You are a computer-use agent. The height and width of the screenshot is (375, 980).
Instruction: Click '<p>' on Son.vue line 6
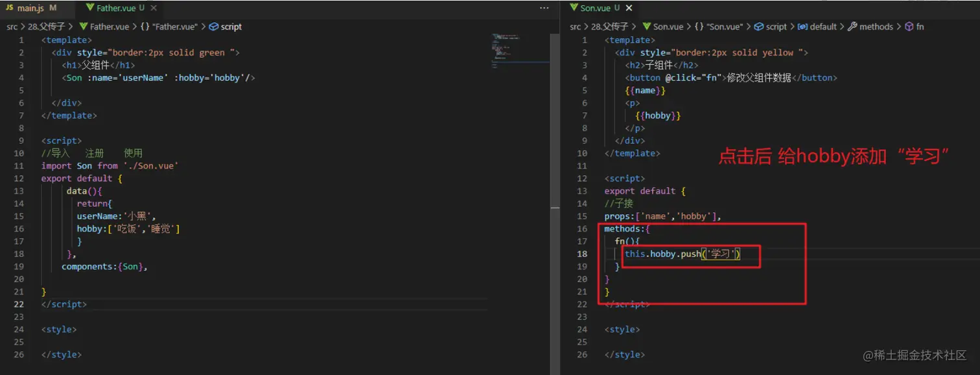[x=633, y=103]
